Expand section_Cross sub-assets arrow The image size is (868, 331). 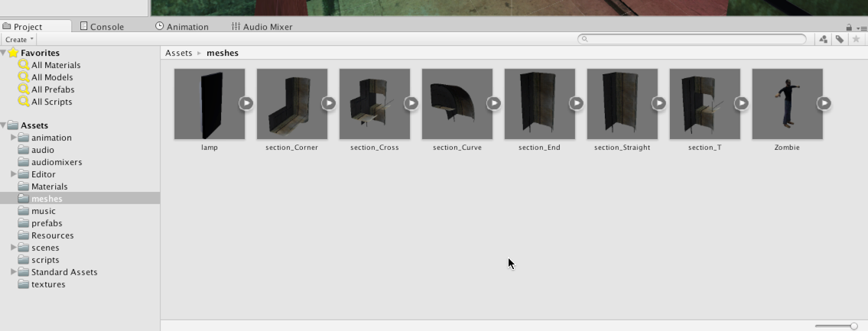[x=411, y=103]
